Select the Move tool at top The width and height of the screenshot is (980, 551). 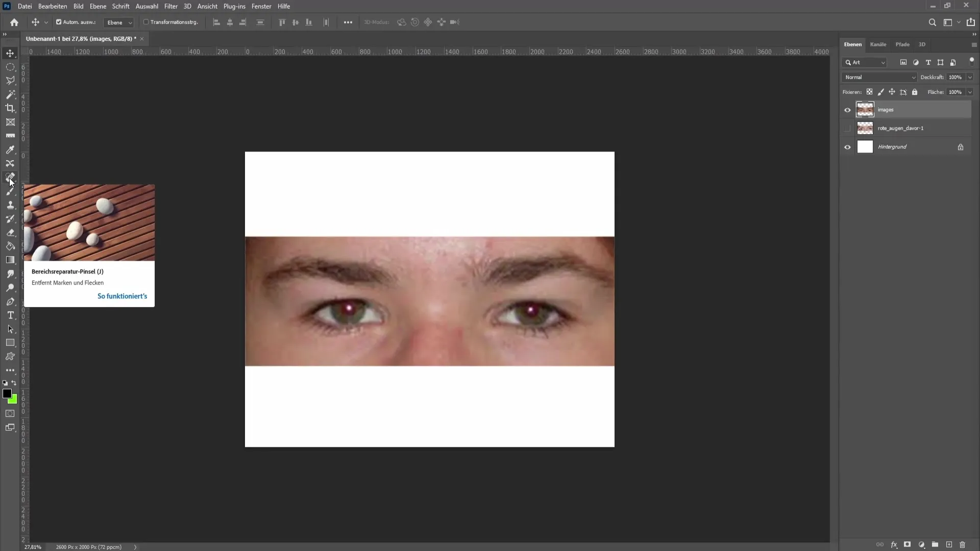pyautogui.click(x=10, y=53)
